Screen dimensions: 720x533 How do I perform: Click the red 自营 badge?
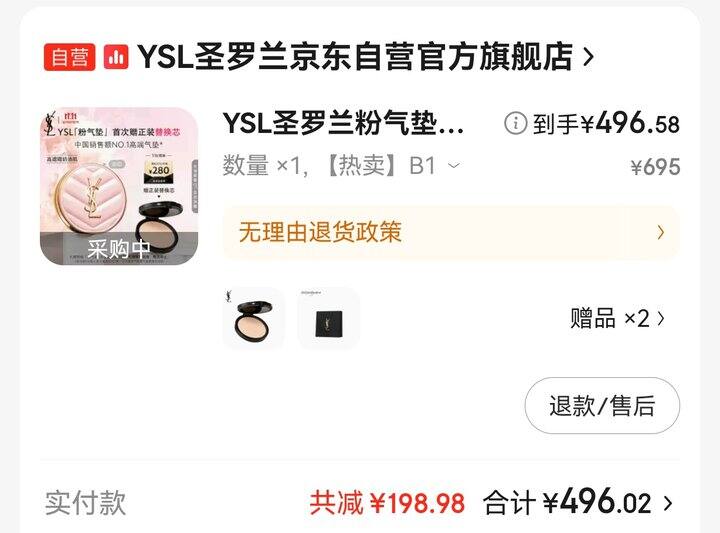pyautogui.click(x=69, y=57)
